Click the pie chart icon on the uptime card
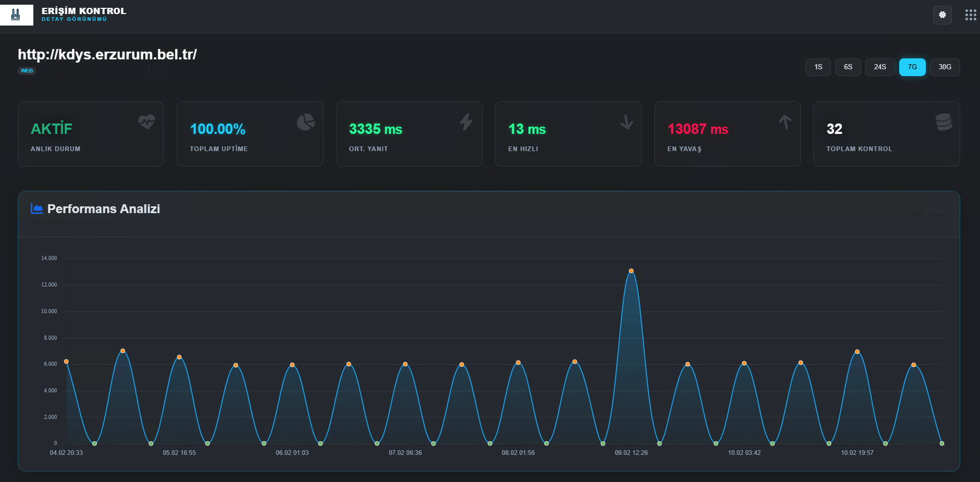Screen dimensions: 980x482 click(x=306, y=122)
